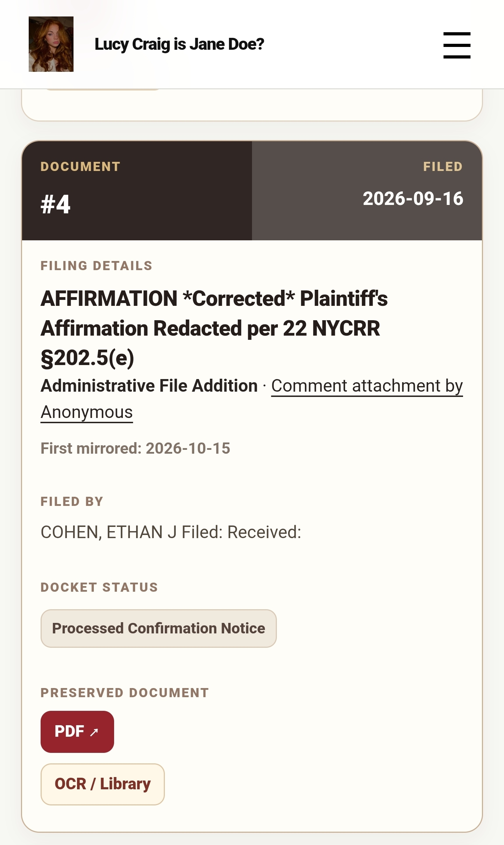The height and width of the screenshot is (845, 504).
Task: Click the AFFIRMATION Corrected Plaintiff's Affirmation title
Action: (214, 328)
